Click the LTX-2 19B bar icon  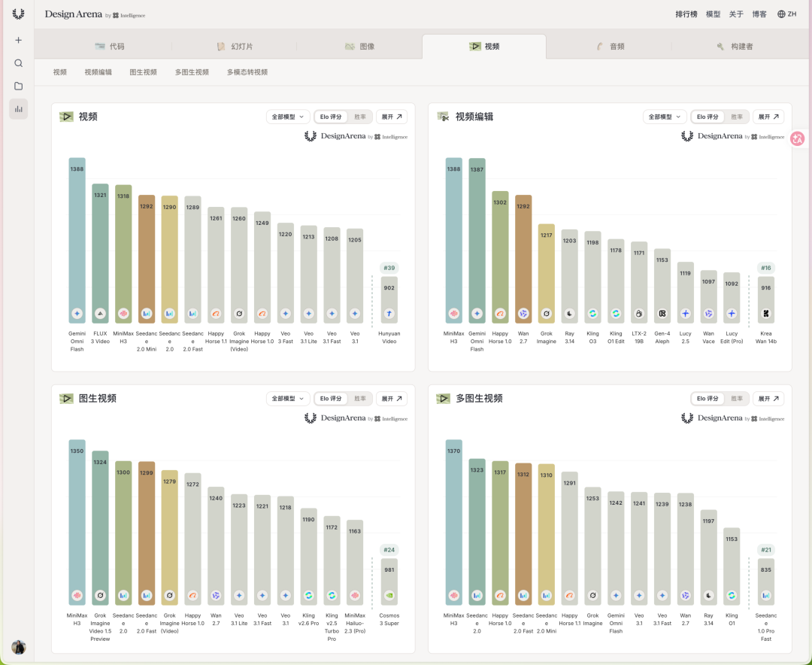tap(639, 314)
